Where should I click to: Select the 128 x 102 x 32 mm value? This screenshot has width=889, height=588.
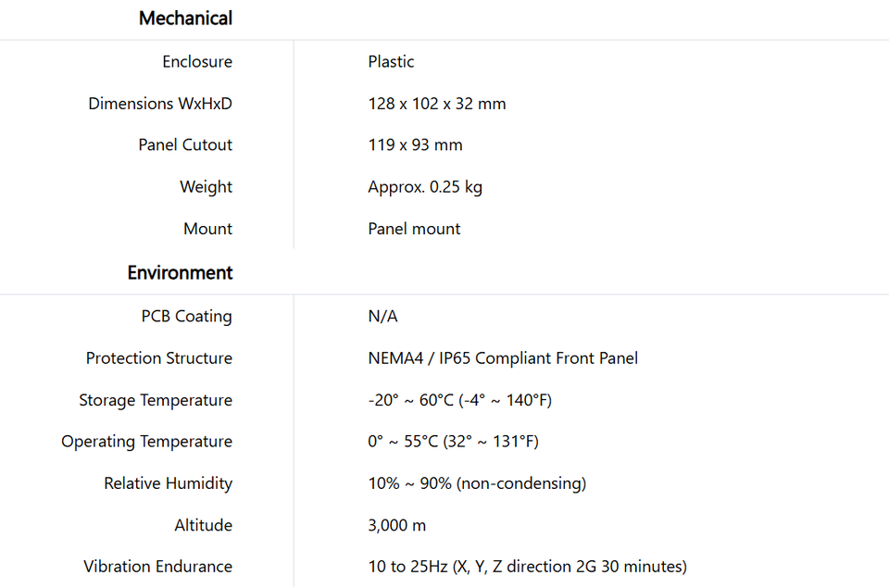(436, 103)
